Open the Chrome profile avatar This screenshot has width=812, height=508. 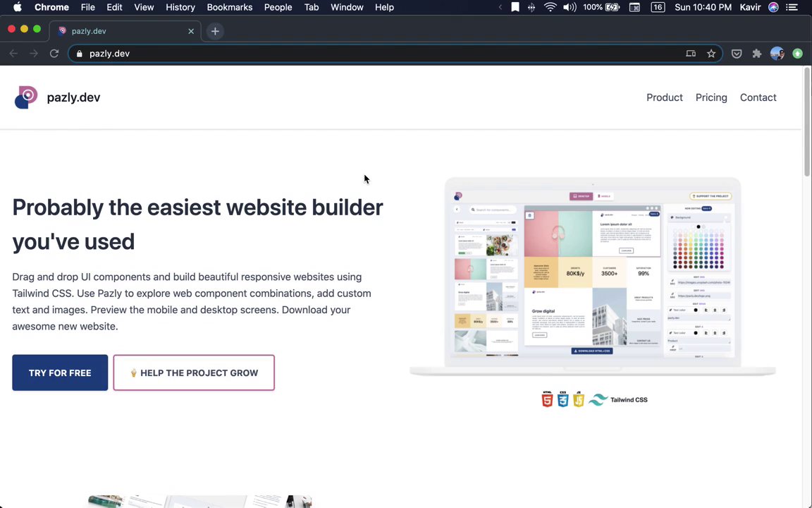coord(777,54)
